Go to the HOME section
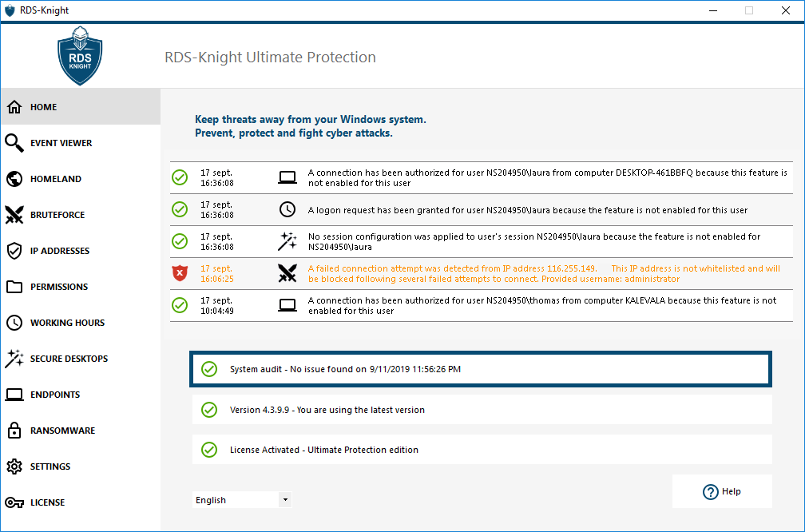 (x=81, y=107)
